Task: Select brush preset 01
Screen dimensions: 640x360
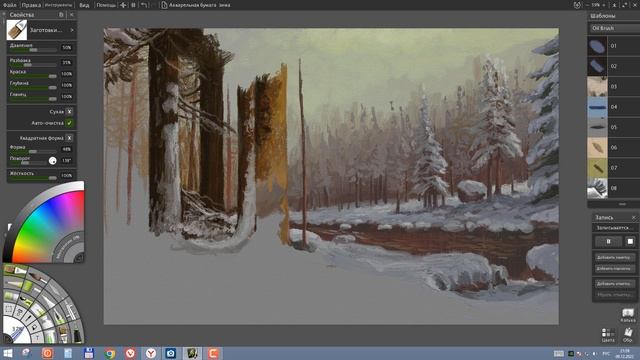Action: pyautogui.click(x=613, y=46)
